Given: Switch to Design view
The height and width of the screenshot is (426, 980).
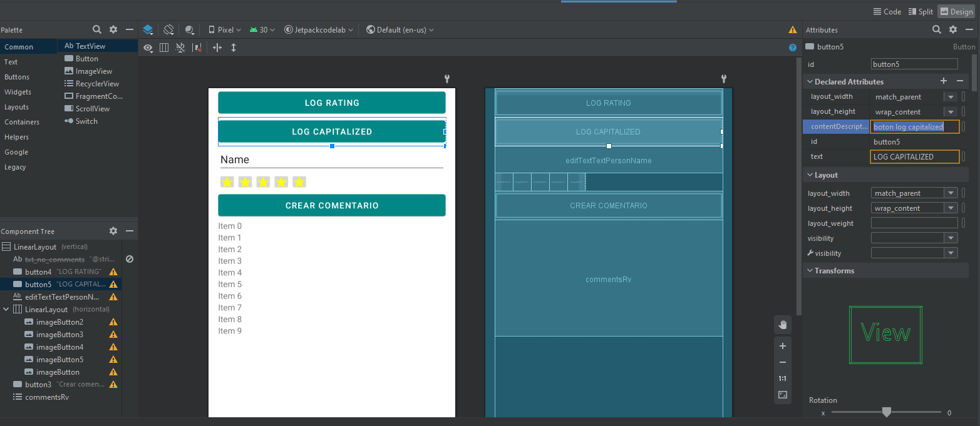Looking at the screenshot, I should (956, 11).
